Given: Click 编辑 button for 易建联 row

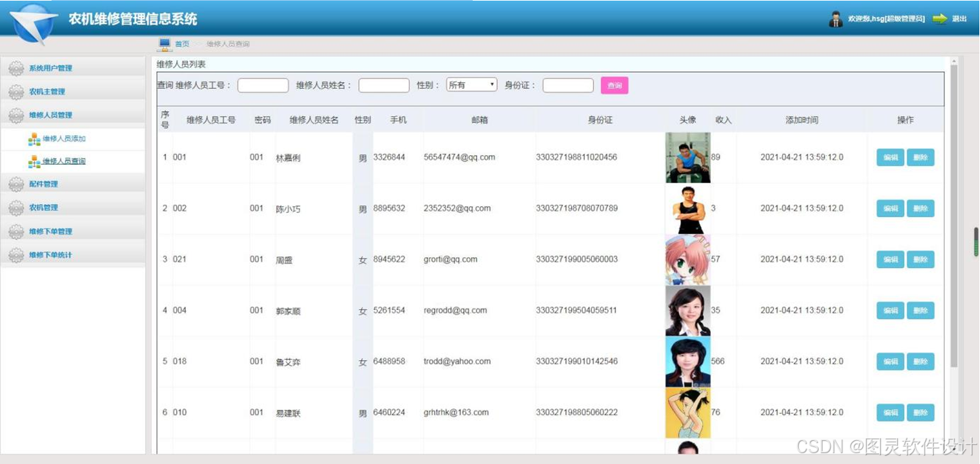Looking at the screenshot, I should [890, 412].
